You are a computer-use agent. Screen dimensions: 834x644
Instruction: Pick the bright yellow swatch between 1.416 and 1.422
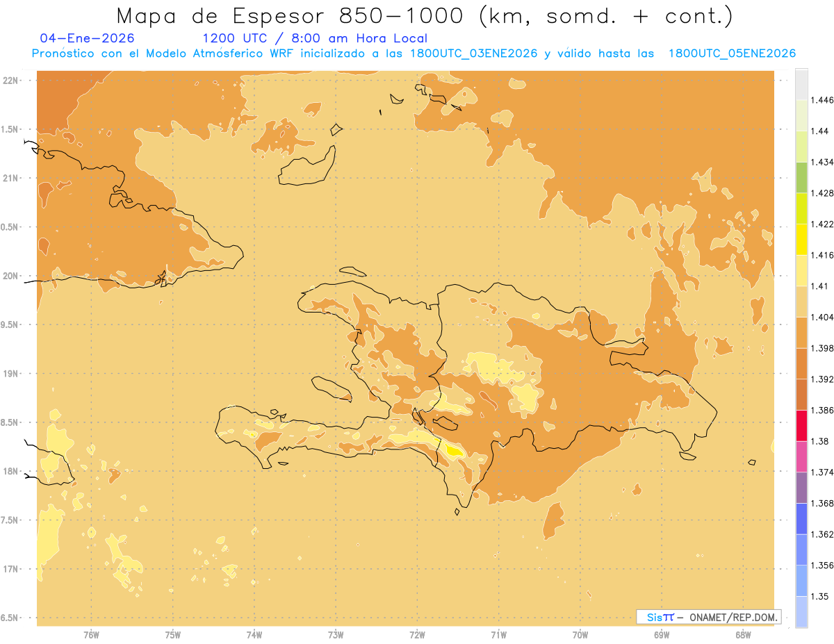click(x=801, y=239)
